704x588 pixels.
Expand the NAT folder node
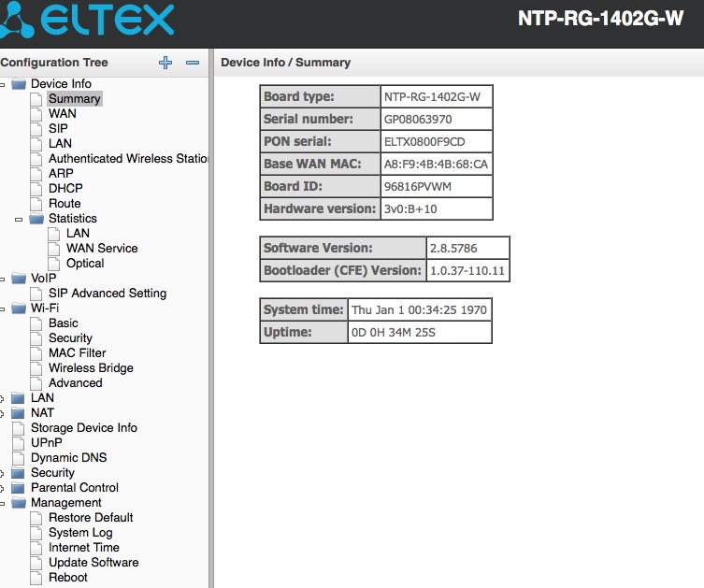tap(2, 413)
